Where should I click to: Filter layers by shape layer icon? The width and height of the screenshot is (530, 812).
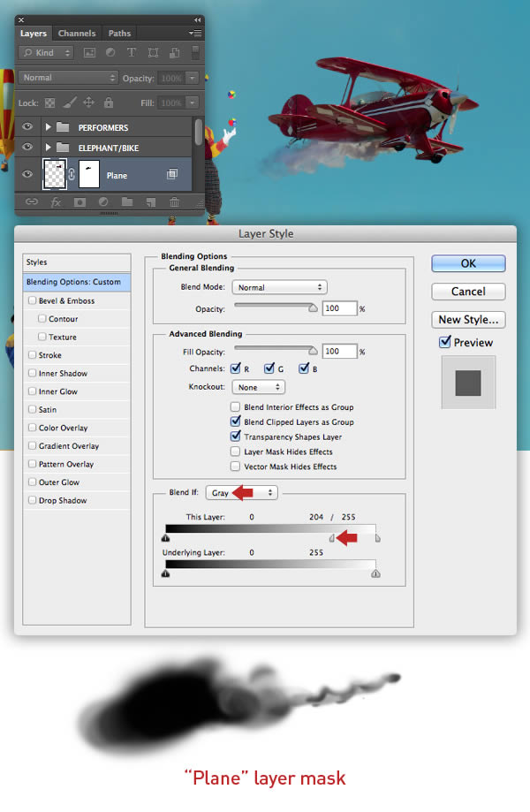(153, 52)
